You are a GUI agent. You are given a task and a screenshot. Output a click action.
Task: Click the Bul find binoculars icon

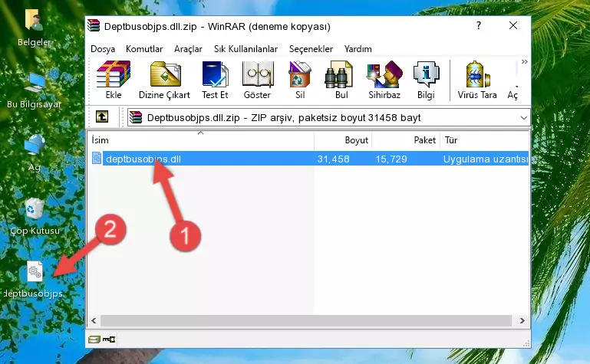[x=338, y=74]
